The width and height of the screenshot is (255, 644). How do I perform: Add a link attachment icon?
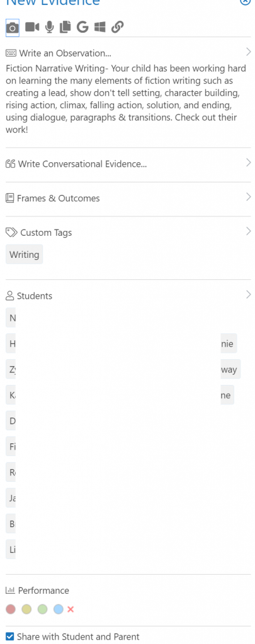coord(118,27)
